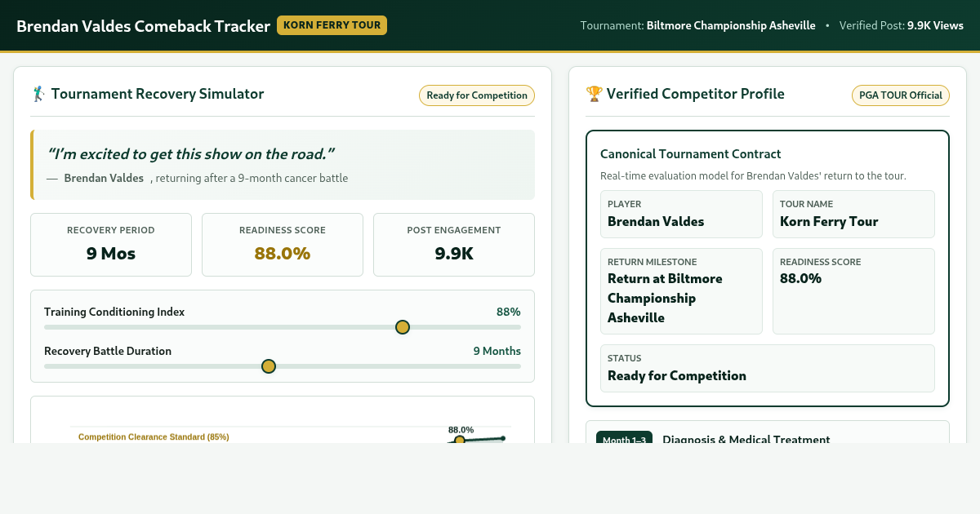Click the Ready for Competition pill badge
The height and width of the screenshot is (514, 980).
[477, 95]
